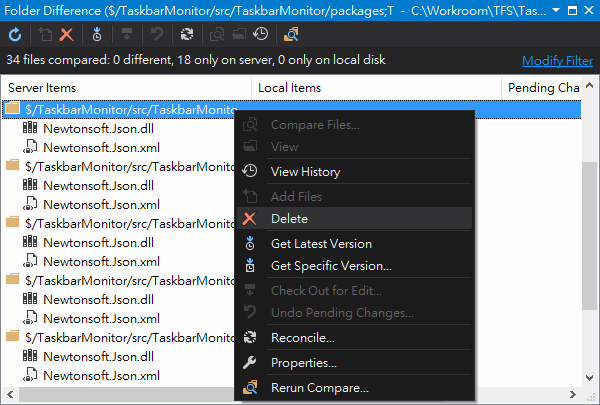Select Get Latest Version menu entry
This screenshot has width=600, height=405.
point(354,243)
